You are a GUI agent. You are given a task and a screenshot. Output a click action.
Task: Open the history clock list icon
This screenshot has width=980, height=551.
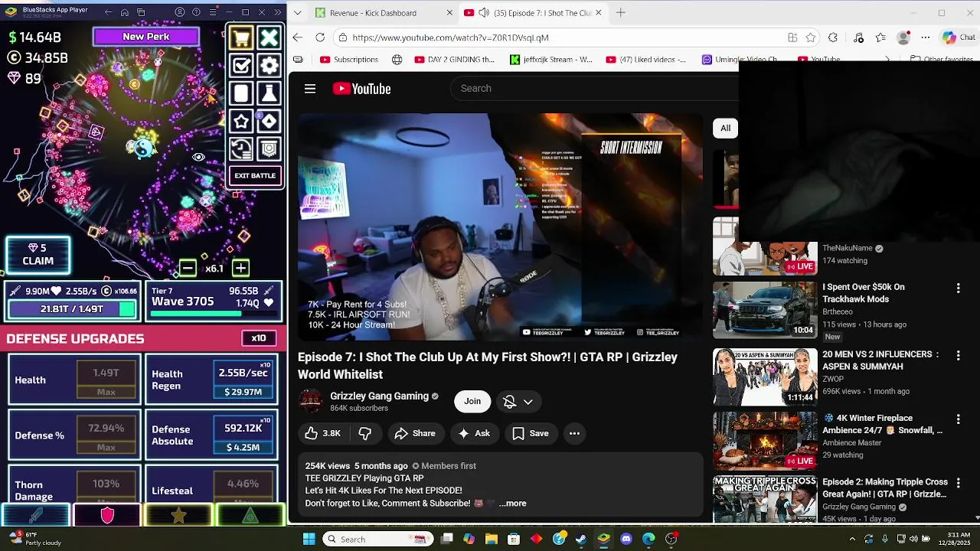pos(241,148)
